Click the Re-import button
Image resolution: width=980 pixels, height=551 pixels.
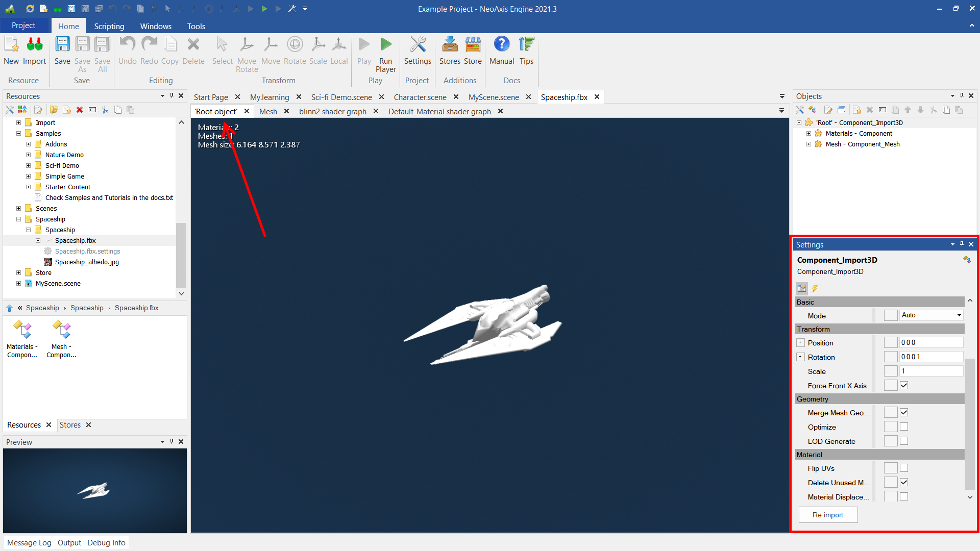pos(827,515)
